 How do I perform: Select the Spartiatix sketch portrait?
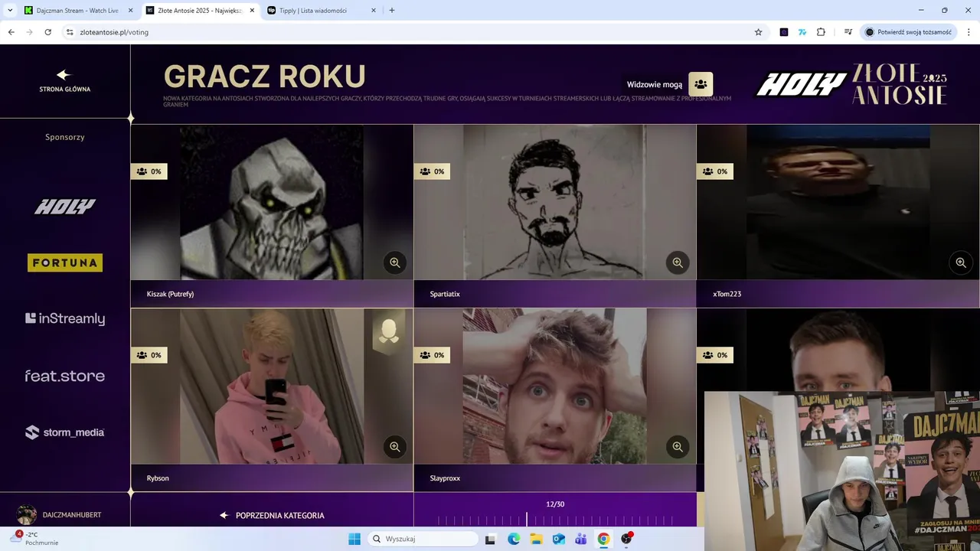coord(555,203)
